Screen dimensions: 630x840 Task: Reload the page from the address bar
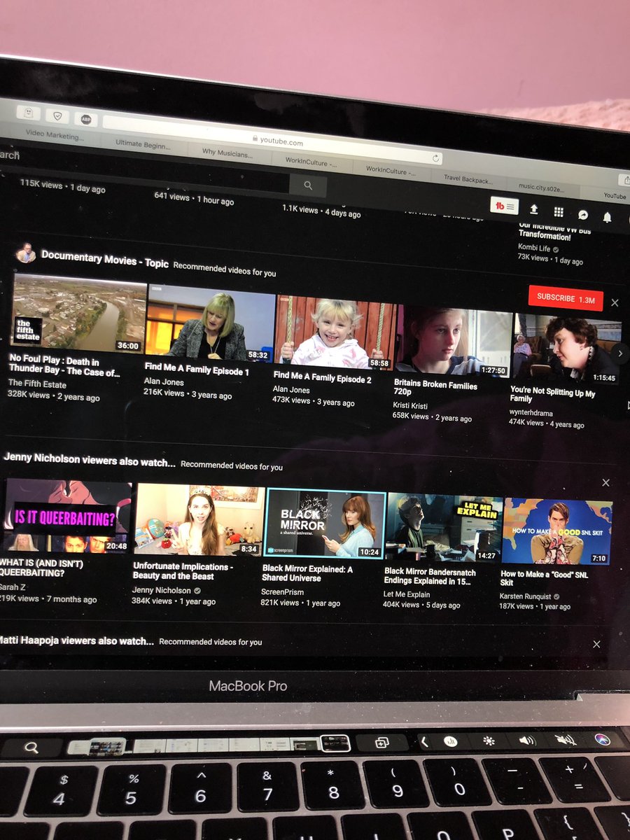point(435,158)
